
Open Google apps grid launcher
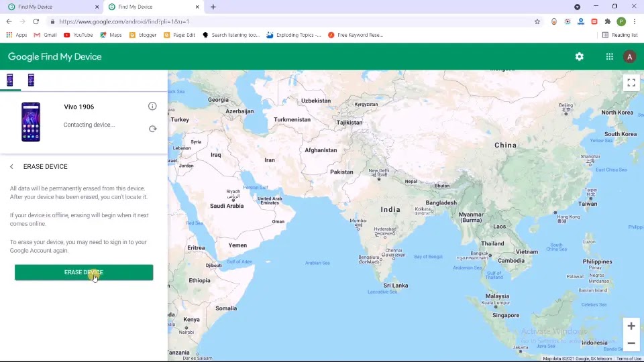[x=610, y=56]
